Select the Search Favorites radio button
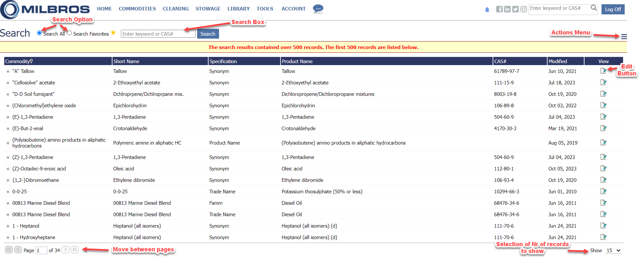This screenshot has width=644, height=262. [69, 33]
